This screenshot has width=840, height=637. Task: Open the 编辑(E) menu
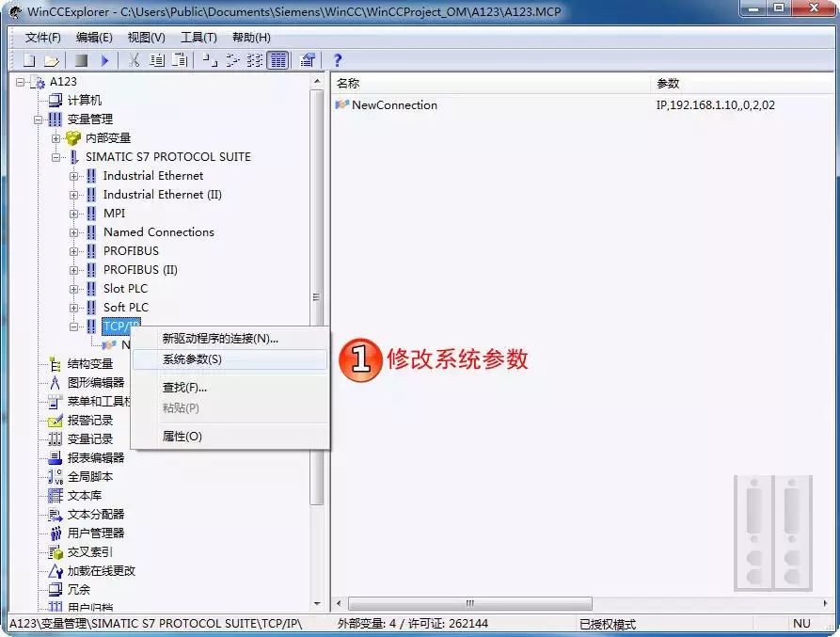[x=94, y=38]
